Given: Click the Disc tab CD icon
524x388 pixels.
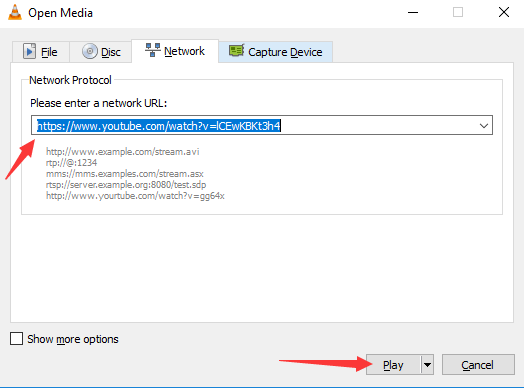Looking at the screenshot, I should click(90, 51).
